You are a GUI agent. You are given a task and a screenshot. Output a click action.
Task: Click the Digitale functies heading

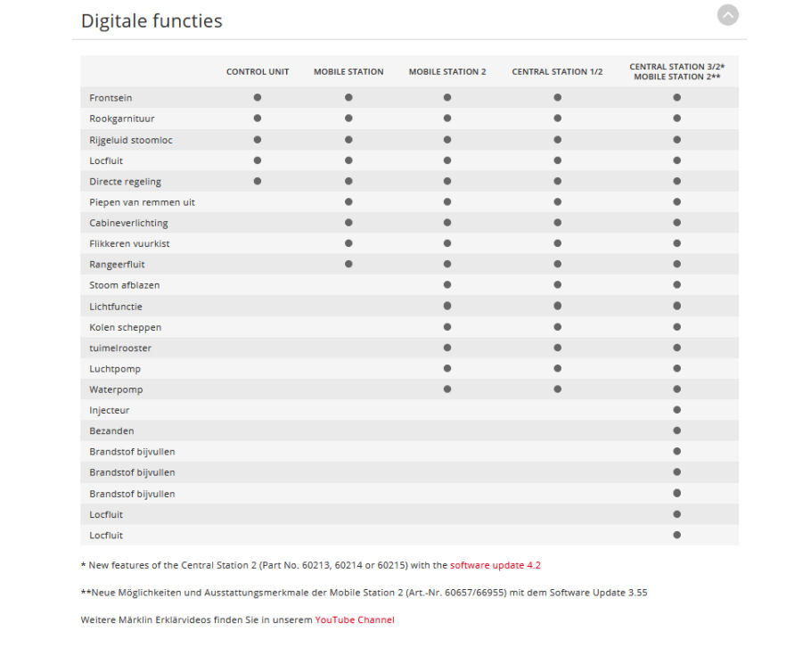pyautogui.click(x=152, y=20)
